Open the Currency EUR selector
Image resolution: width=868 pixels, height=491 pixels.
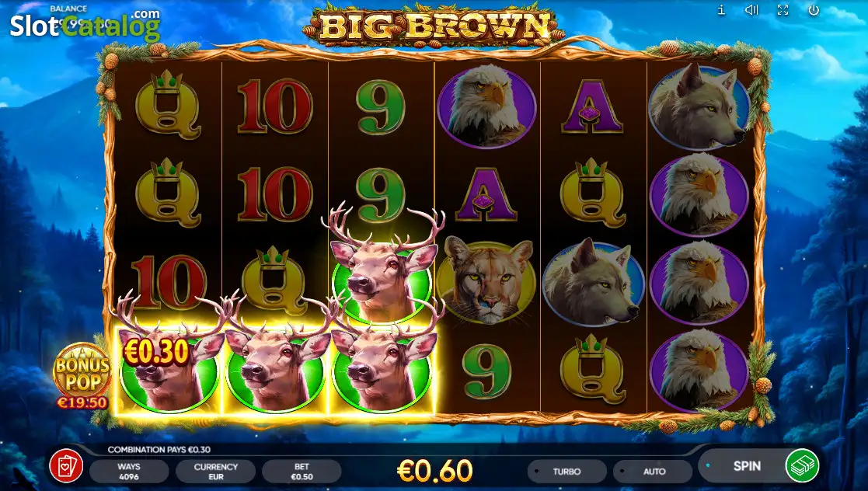pyautogui.click(x=215, y=472)
